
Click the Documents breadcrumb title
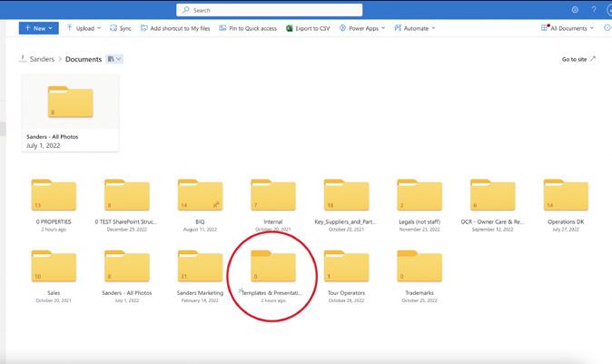(x=84, y=59)
